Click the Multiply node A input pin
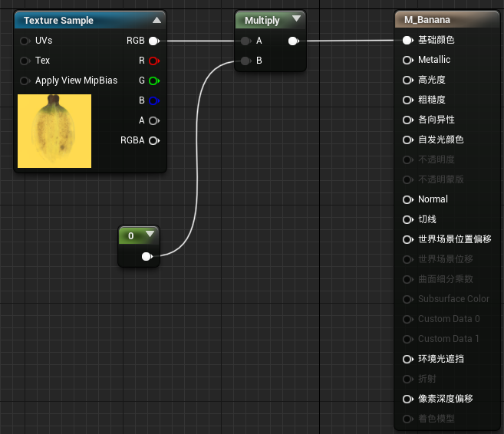The width and height of the screenshot is (504, 434). point(245,41)
